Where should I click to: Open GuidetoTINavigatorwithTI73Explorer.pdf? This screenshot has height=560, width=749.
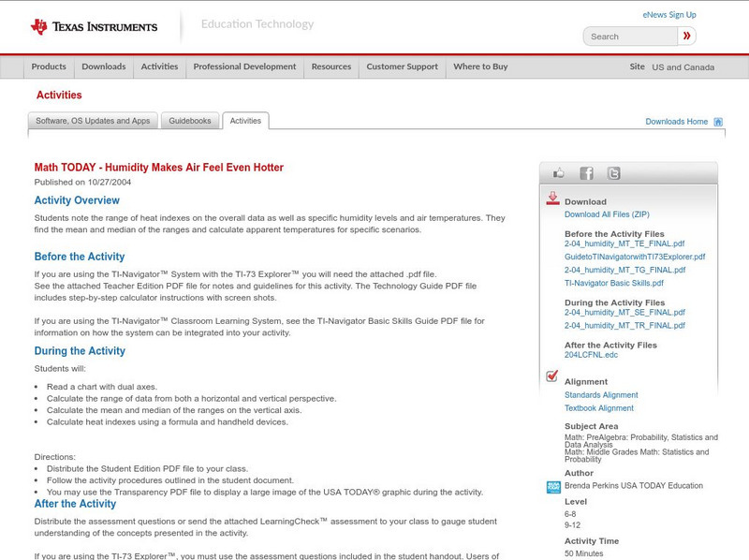pos(635,257)
